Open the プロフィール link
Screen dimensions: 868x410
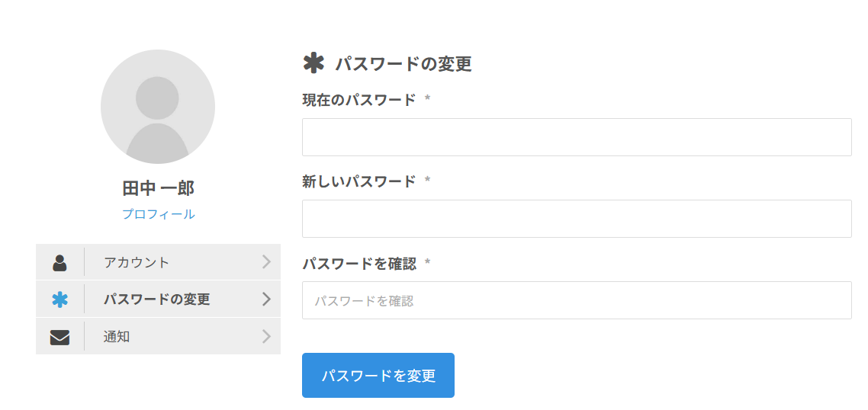coord(158,214)
